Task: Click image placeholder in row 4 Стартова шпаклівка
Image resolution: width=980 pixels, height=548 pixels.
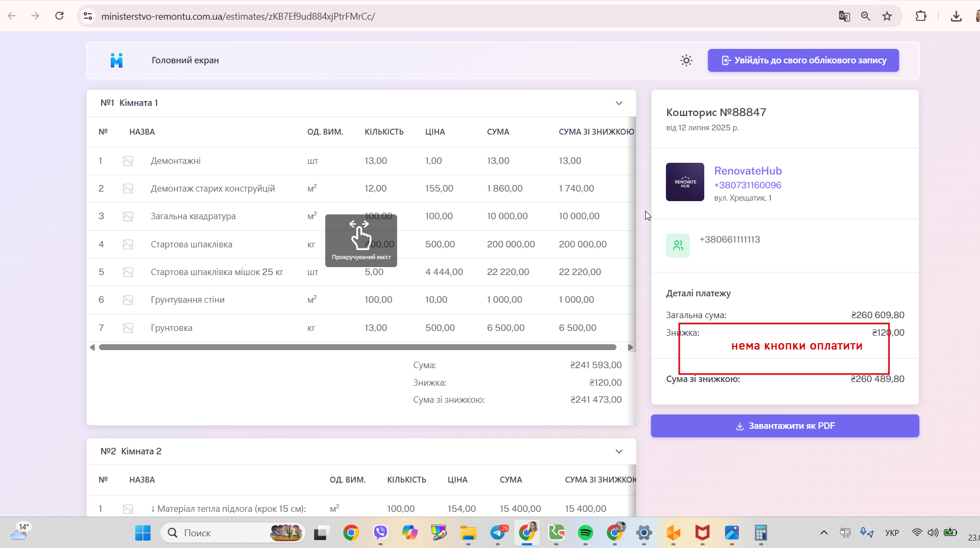Action: coord(128,244)
